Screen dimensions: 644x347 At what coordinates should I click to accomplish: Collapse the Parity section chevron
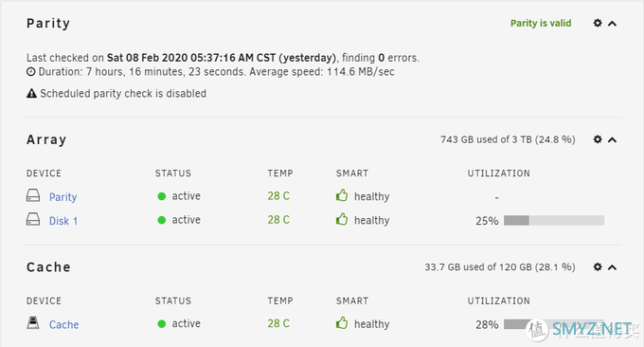pos(612,24)
